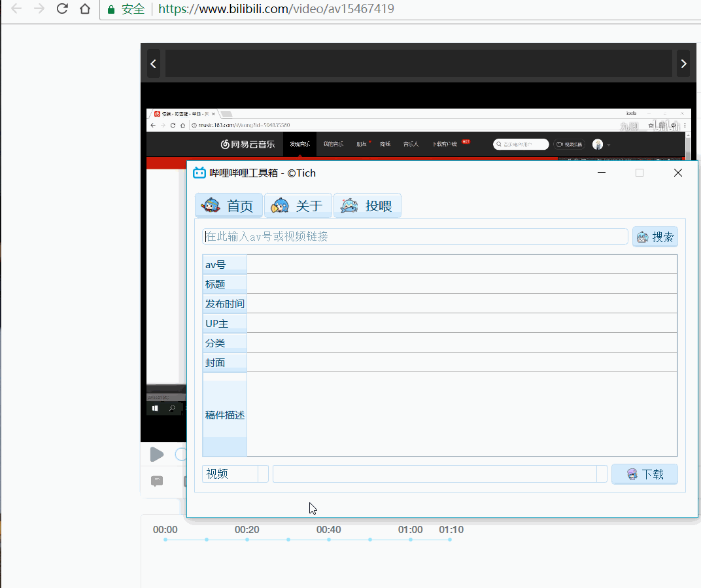Image resolution: width=701 pixels, height=588 pixels.
Task: Grab the round video progress handle
Action: 181,455
